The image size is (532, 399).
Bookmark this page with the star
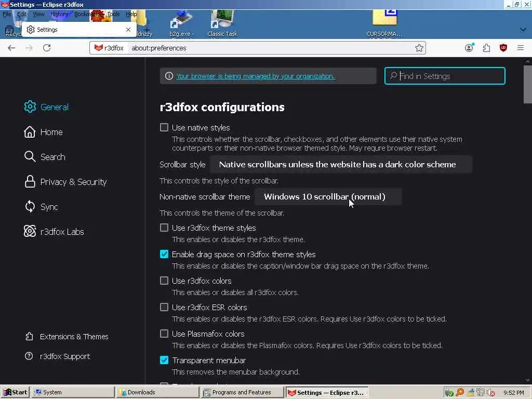tap(419, 48)
